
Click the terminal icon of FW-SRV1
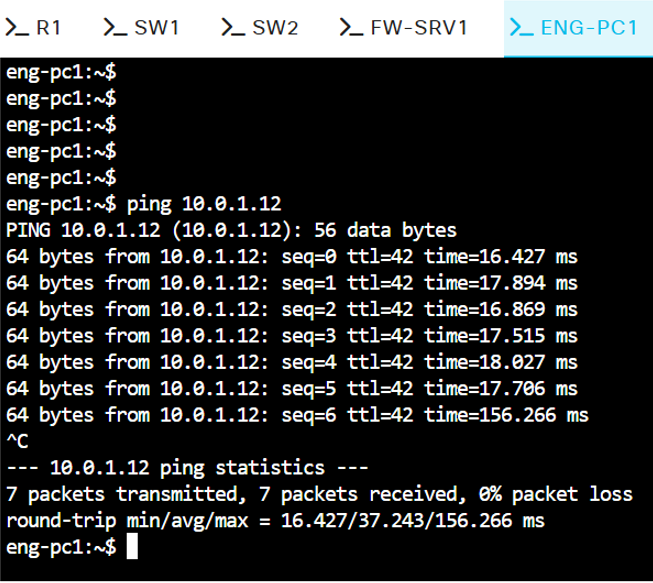tap(351, 27)
